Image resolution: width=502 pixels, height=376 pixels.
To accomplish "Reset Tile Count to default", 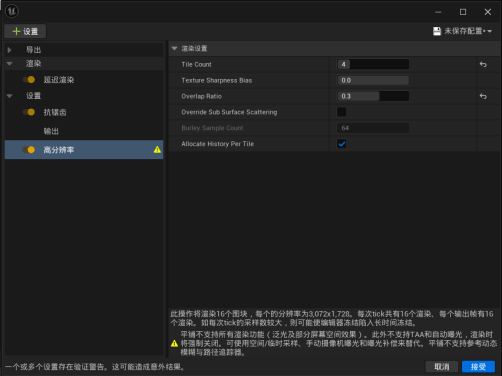I will pyautogui.click(x=483, y=64).
